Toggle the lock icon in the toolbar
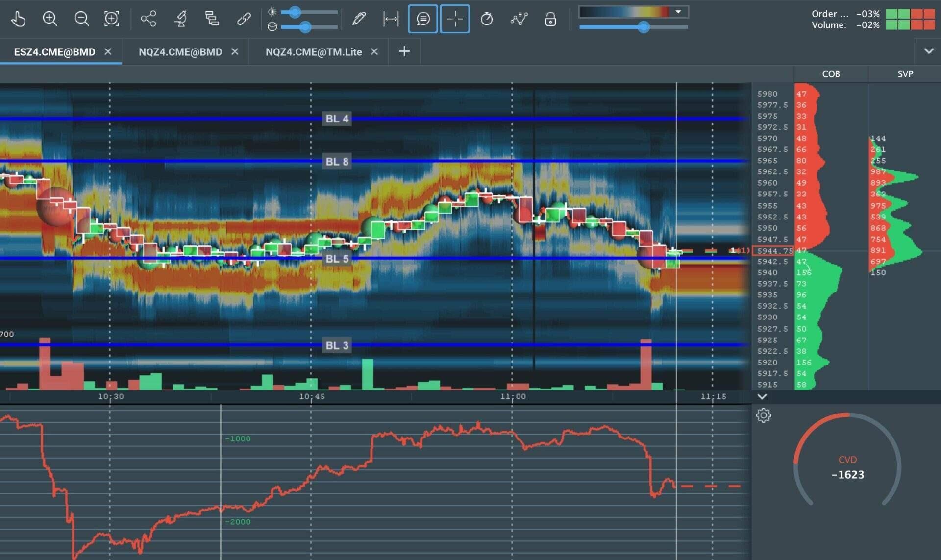Viewport: 941px width, 560px height. 550,20
